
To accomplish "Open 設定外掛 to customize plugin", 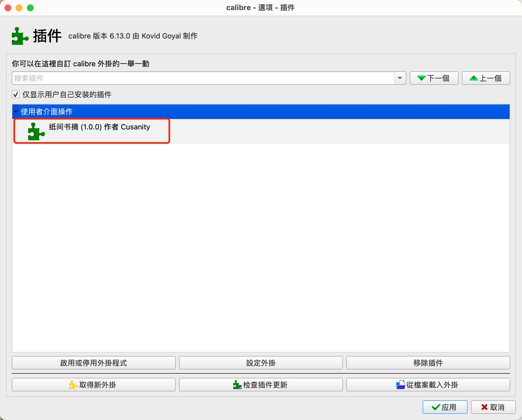I will [x=261, y=363].
